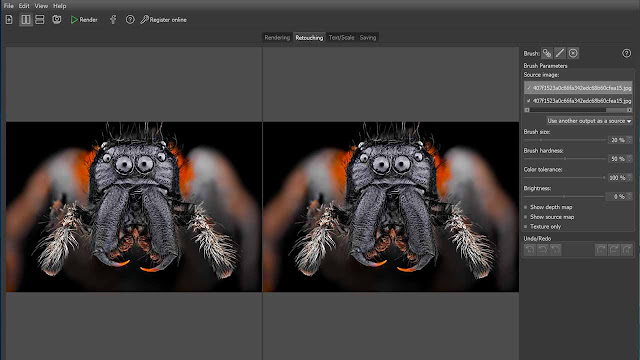The width and height of the screenshot is (640, 360).
Task: Open the File menu
Action: (x=9, y=6)
